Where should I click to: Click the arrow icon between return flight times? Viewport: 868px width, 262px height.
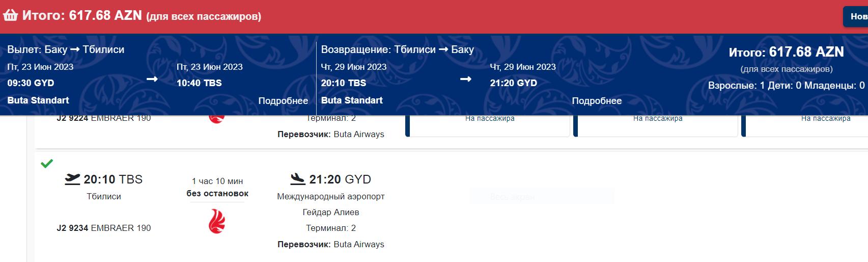(465, 79)
